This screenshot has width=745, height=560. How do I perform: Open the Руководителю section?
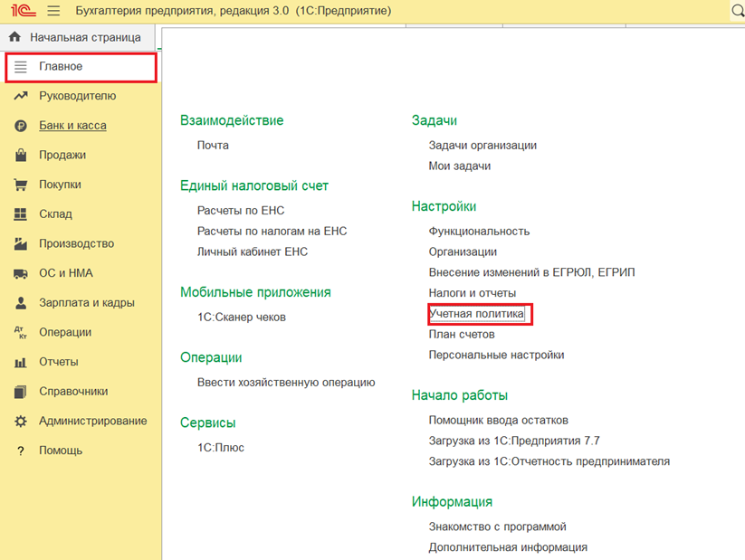point(78,96)
